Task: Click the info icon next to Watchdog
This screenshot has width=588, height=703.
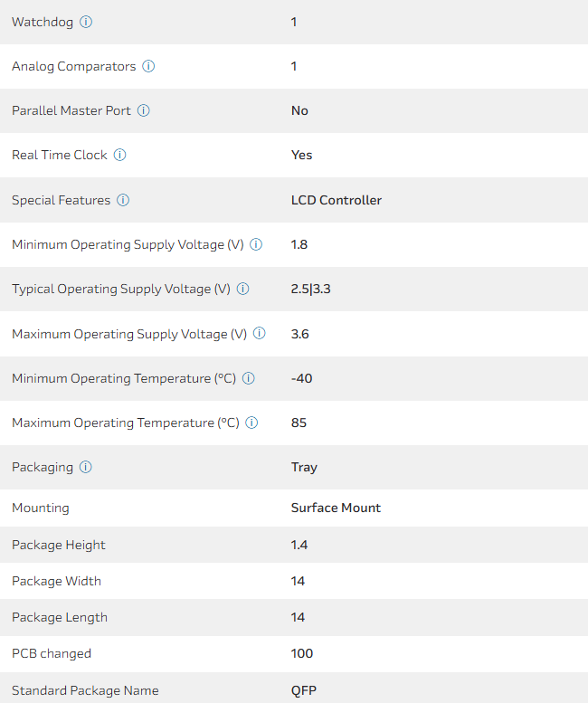Action: tap(86, 22)
